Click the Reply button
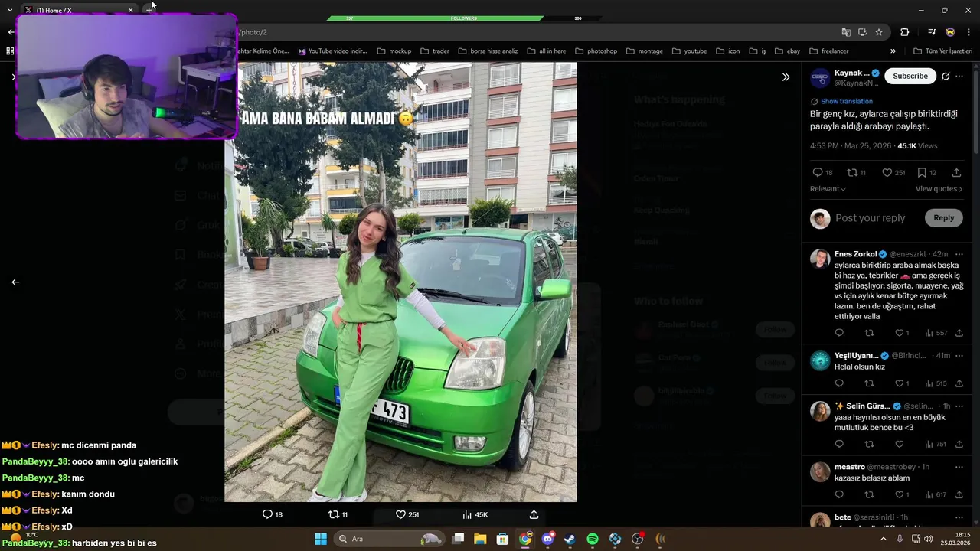The height and width of the screenshot is (551, 980). pyautogui.click(x=943, y=218)
